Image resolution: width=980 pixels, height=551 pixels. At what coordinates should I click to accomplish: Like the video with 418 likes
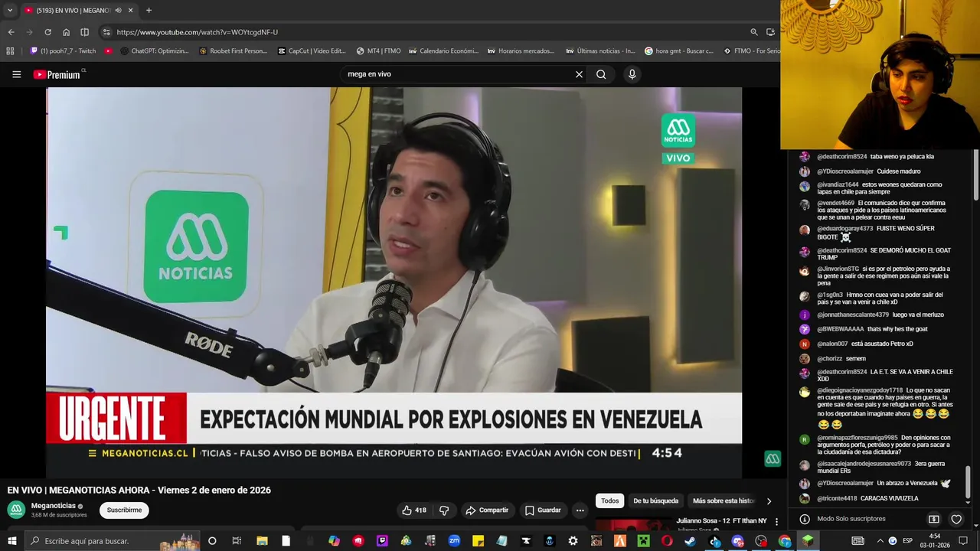(414, 510)
